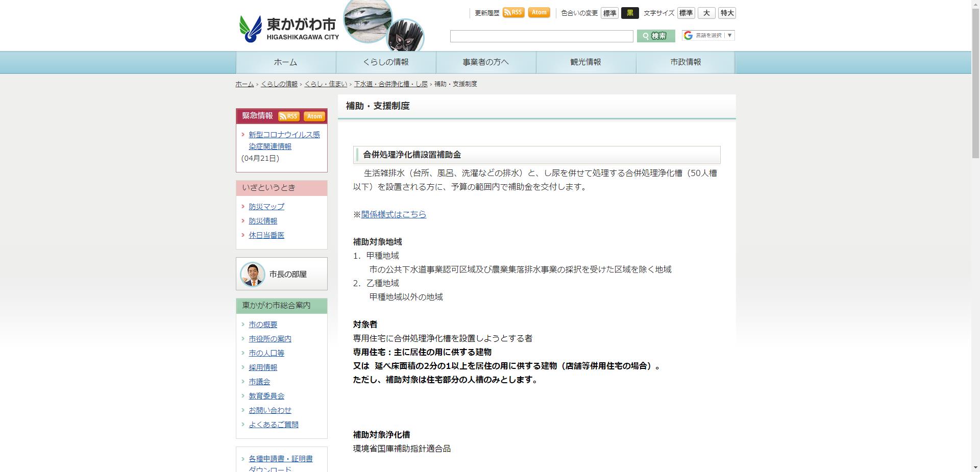Open the RSS feed in the header
Image resolution: width=980 pixels, height=472 pixels.
point(513,12)
